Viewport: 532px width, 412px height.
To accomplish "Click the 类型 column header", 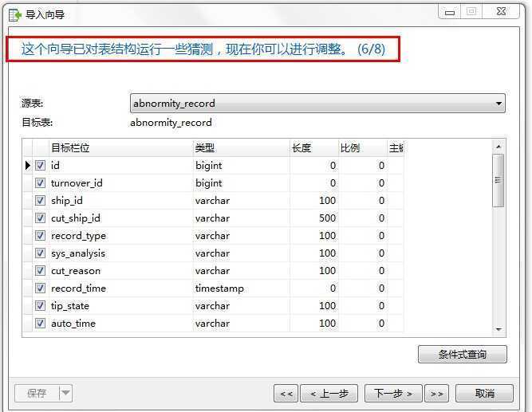I will click(242, 148).
